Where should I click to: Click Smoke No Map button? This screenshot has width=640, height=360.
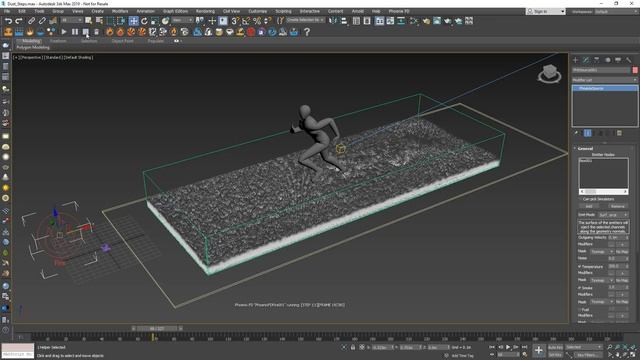pos(622,302)
